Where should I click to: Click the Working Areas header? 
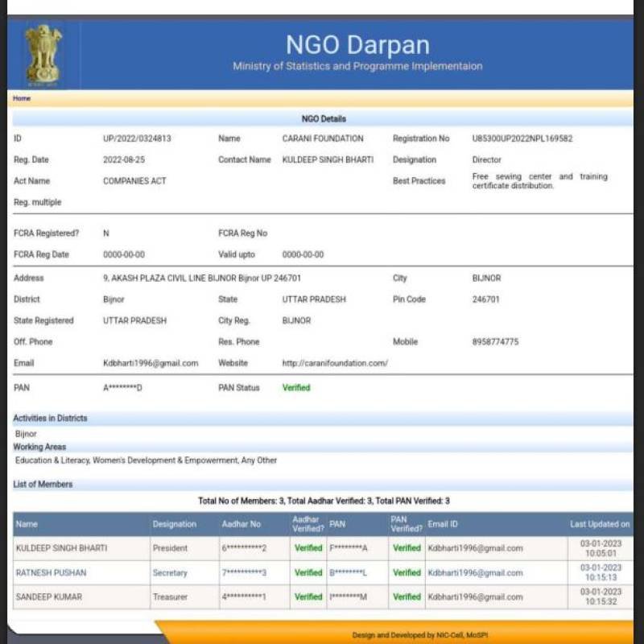click(x=39, y=447)
